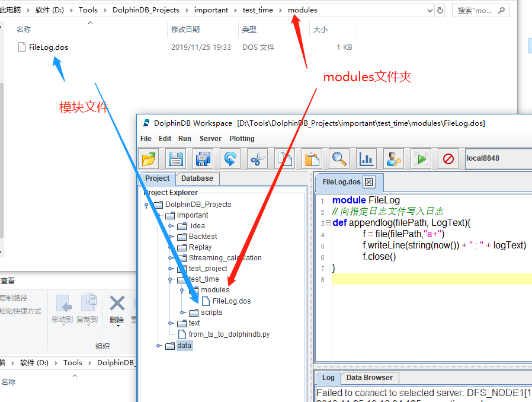Sort by 类型 column header
Viewport: 532px width, 402px height.
[x=274, y=30]
